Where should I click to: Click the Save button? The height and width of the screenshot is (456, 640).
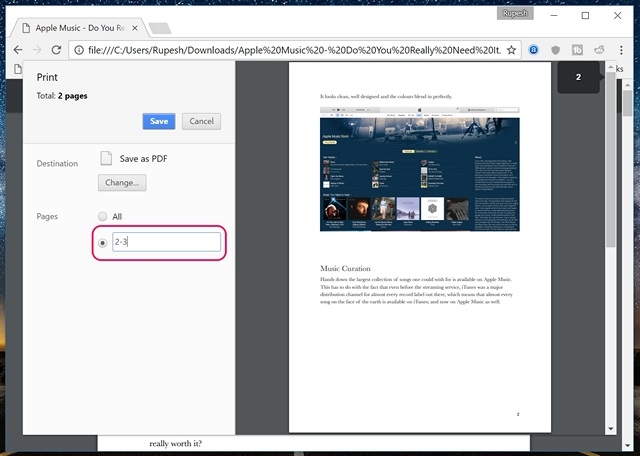[159, 121]
